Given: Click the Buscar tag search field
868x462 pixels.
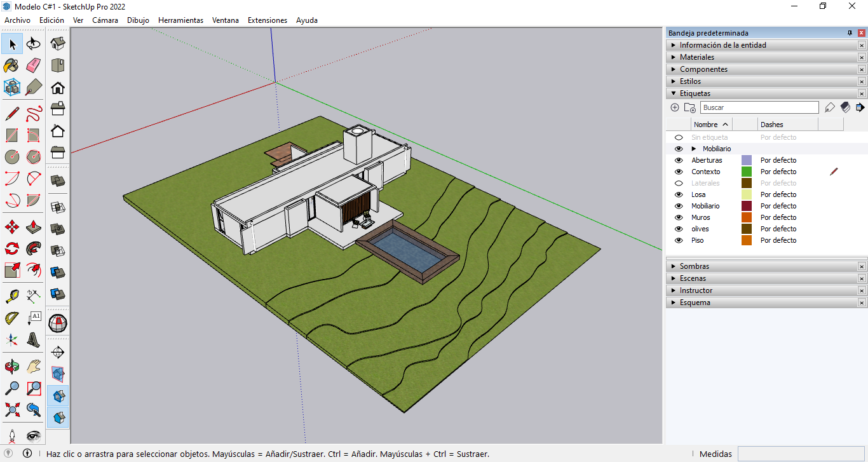Looking at the screenshot, I should click(759, 107).
